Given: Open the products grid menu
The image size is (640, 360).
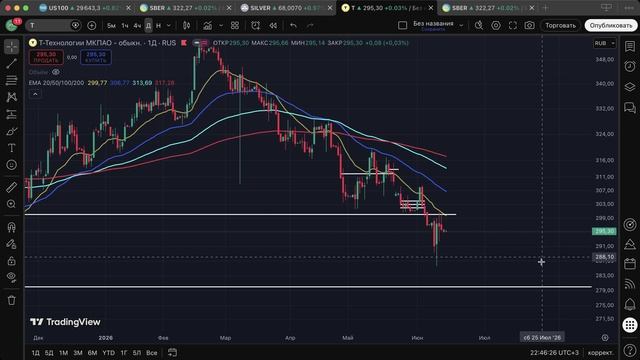Looking at the screenshot, I should 630,325.
